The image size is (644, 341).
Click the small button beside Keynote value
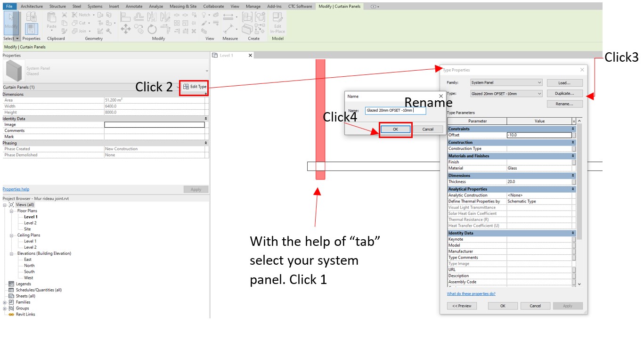point(574,239)
